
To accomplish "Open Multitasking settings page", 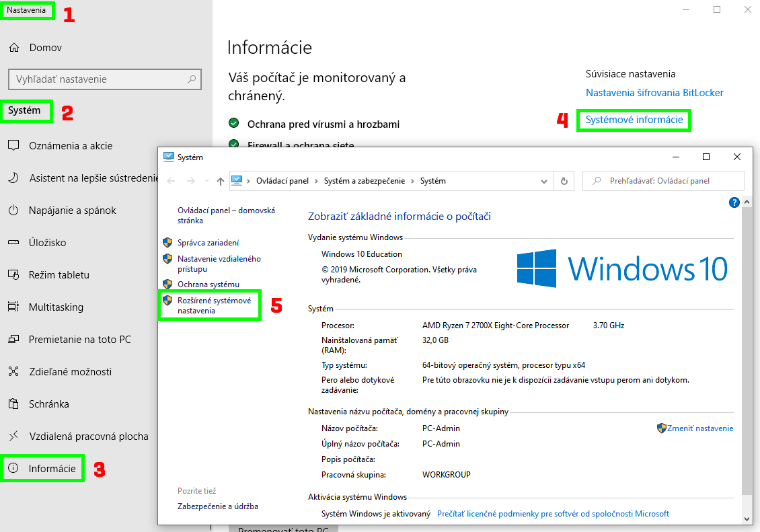I will pos(56,307).
